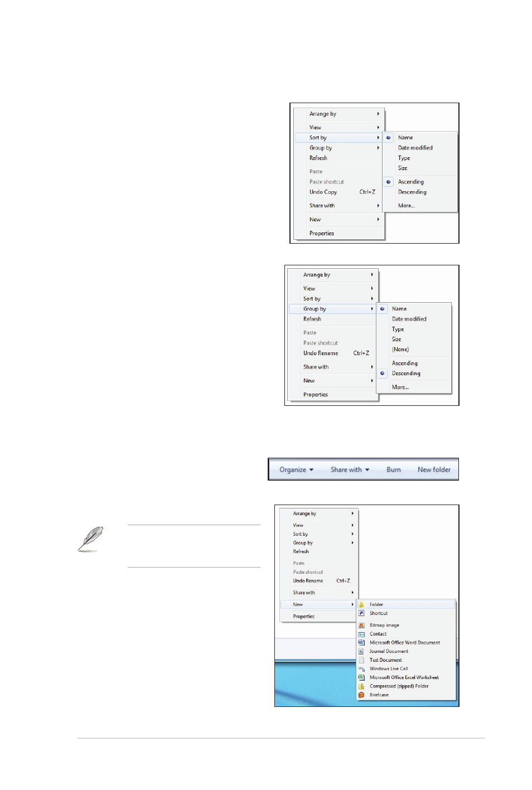
Task: Select Type in the Group by submenu
Action: tap(398, 329)
